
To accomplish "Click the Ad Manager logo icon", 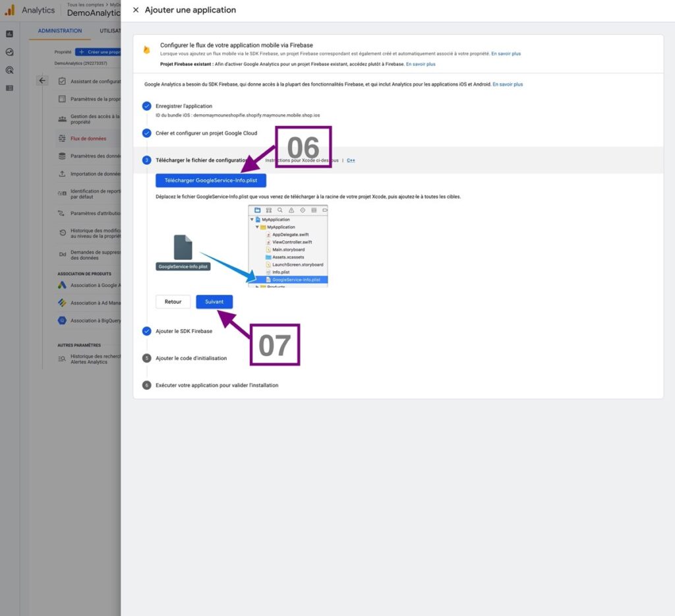I will click(x=62, y=303).
